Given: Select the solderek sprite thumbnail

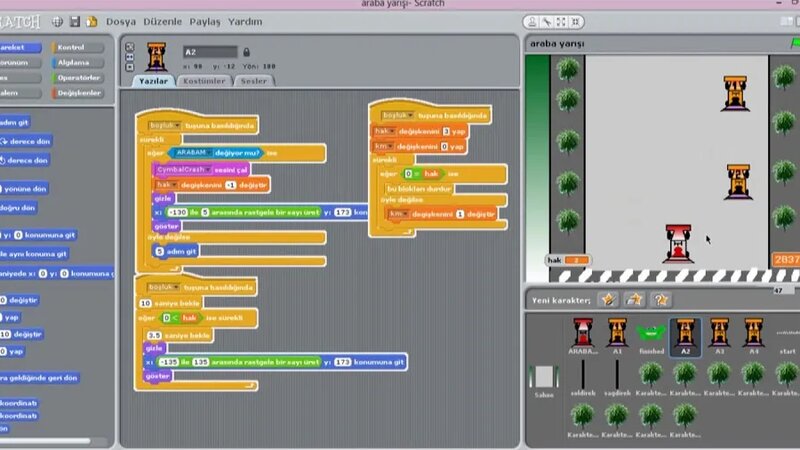Looking at the screenshot, I should (583, 378).
